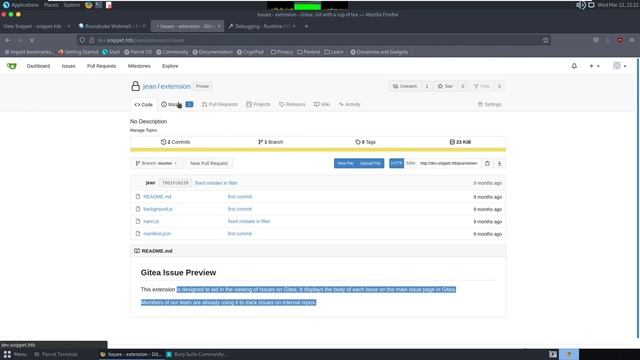Stop the page loading
Viewport: 640px width, 360px height.
pyautogui.click(x=32, y=40)
